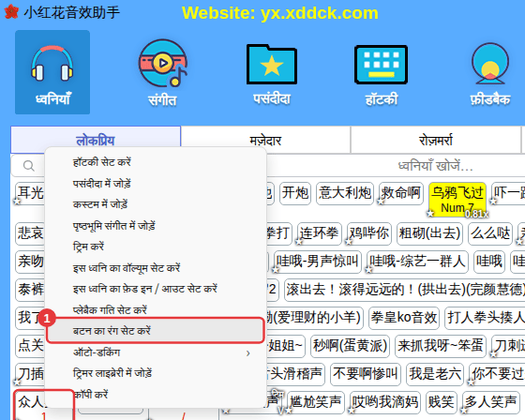The width and height of the screenshot is (525, 420).
Task: Choose हॉटकी सेट करें from context menu
Action: pos(156,162)
